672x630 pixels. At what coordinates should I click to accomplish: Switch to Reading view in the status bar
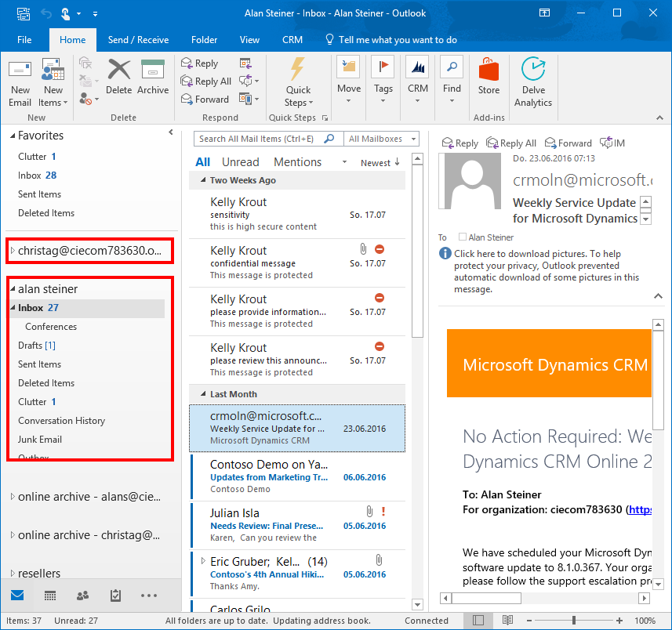(507, 621)
